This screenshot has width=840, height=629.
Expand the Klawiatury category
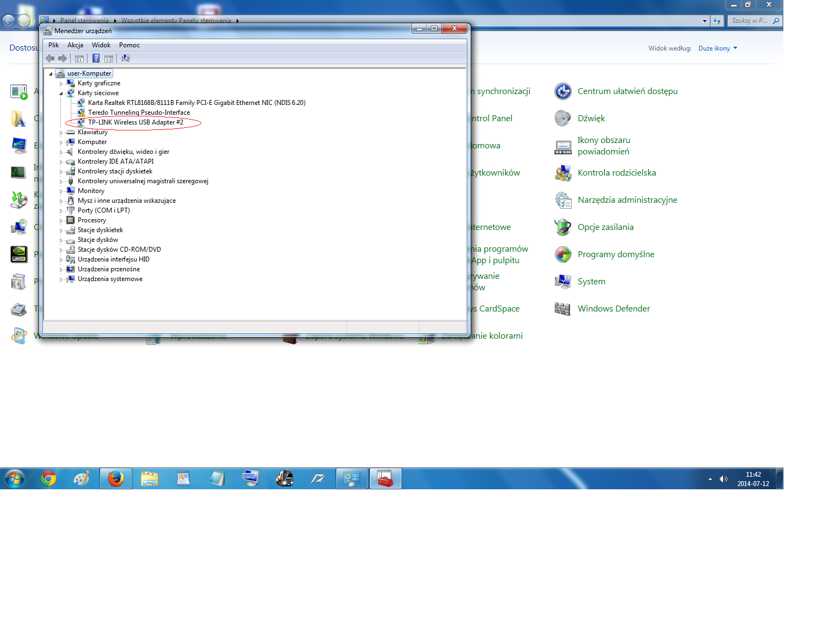[x=61, y=133]
